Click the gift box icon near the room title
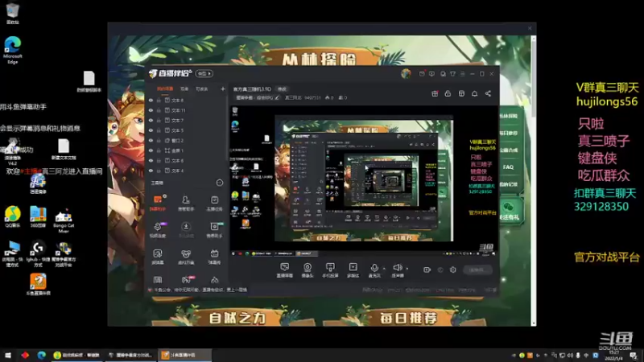 pos(435,93)
